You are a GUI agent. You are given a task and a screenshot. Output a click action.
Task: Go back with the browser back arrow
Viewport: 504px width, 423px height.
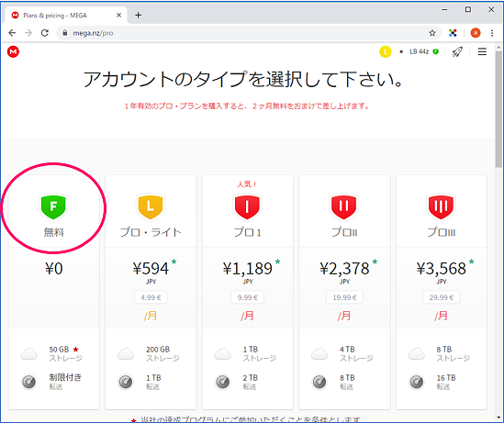[x=12, y=33]
